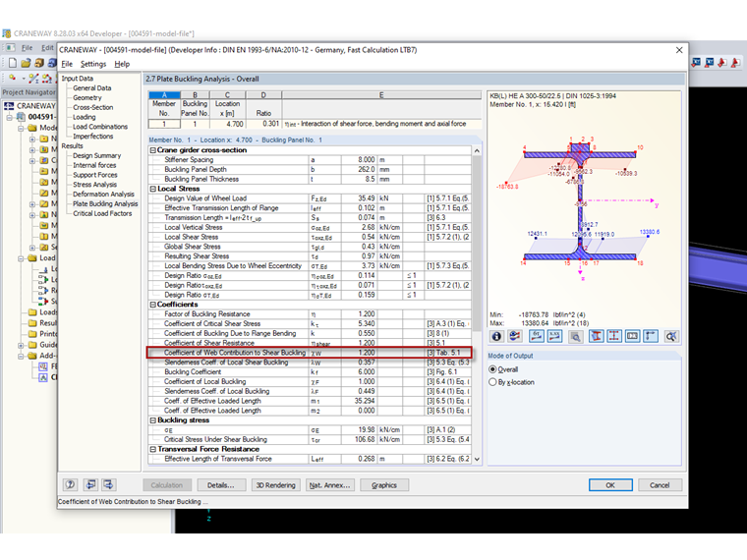This screenshot has width=747, height=560.
Task: Collapse the Coefficients section
Action: coord(152,305)
